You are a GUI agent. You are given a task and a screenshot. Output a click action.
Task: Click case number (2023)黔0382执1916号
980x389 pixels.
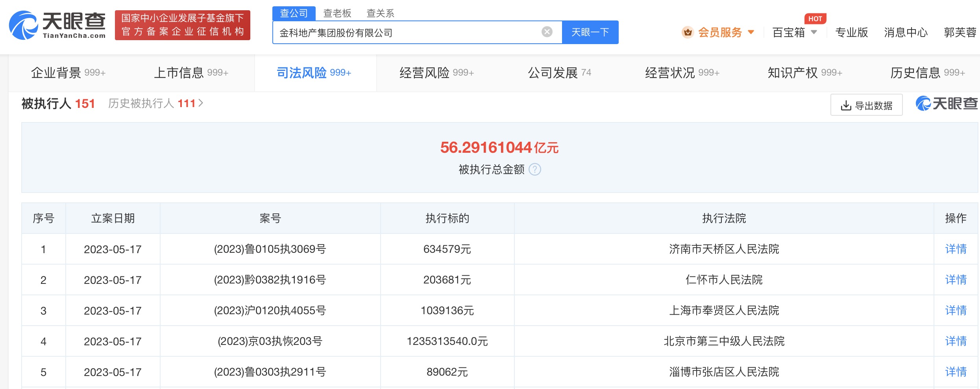[x=270, y=280]
